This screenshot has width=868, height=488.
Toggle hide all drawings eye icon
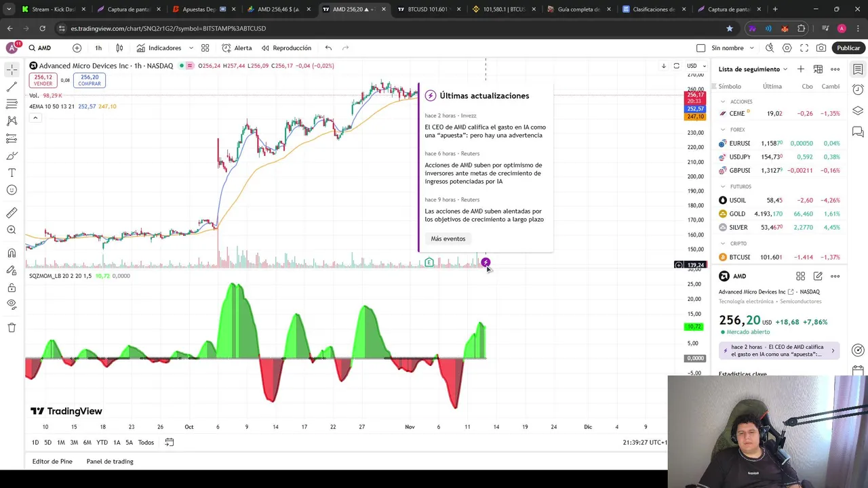[12, 305]
